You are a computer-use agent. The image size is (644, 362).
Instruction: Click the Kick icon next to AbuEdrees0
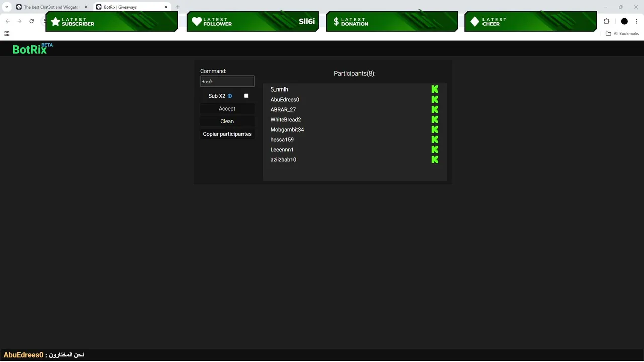coord(435,99)
